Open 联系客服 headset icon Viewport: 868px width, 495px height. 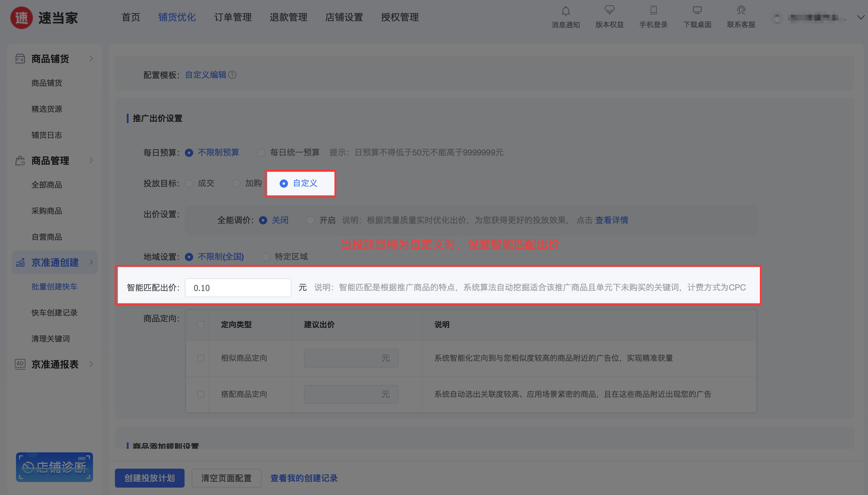pos(741,10)
